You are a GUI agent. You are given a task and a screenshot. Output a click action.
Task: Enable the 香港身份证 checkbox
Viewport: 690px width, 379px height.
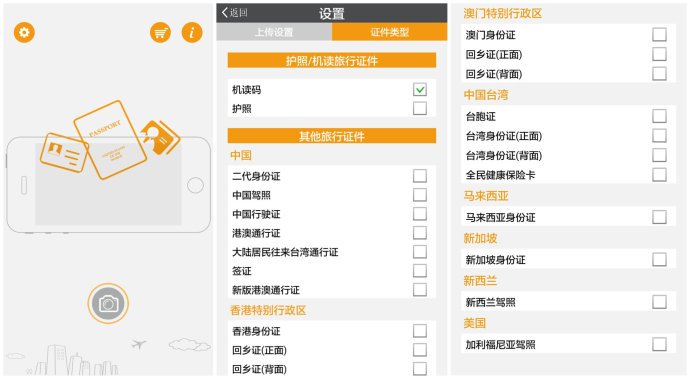pyautogui.click(x=420, y=331)
